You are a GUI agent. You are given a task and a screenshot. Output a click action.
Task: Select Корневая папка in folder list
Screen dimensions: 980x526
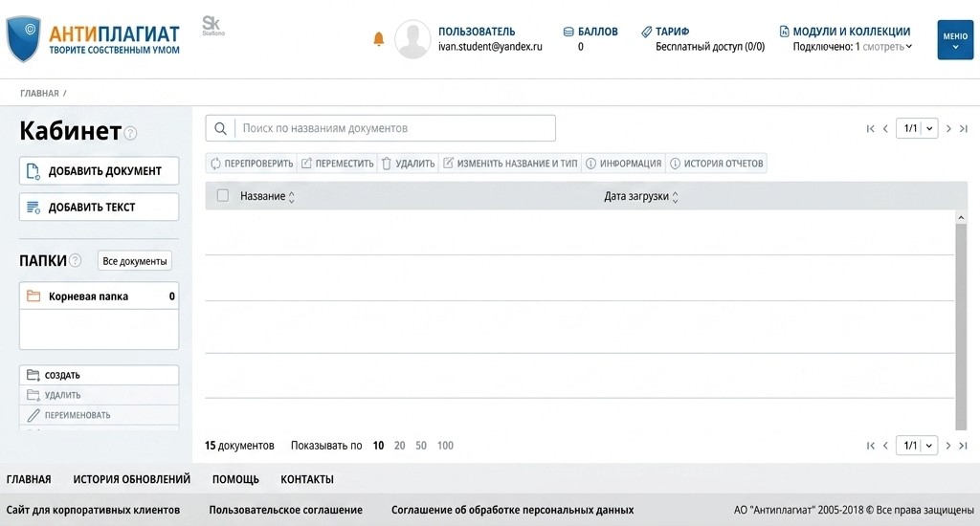coord(99,296)
